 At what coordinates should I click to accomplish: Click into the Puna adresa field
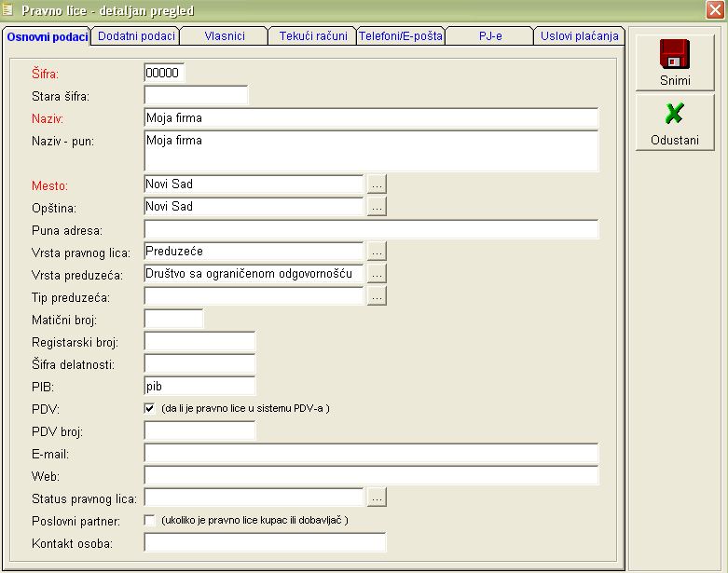pyautogui.click(x=371, y=229)
